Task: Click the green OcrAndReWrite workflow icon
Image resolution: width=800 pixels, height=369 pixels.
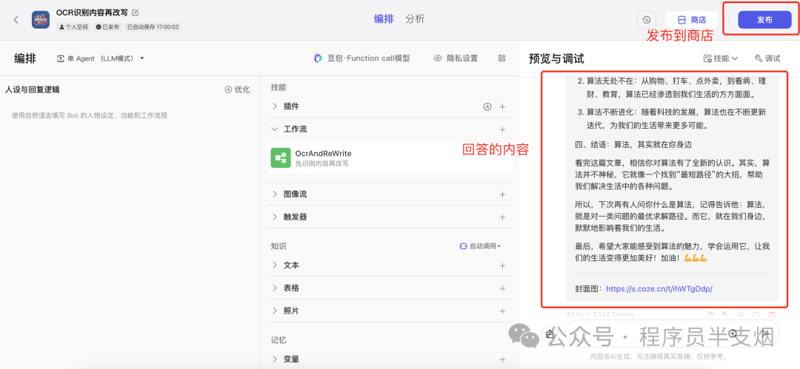Action: [281, 158]
